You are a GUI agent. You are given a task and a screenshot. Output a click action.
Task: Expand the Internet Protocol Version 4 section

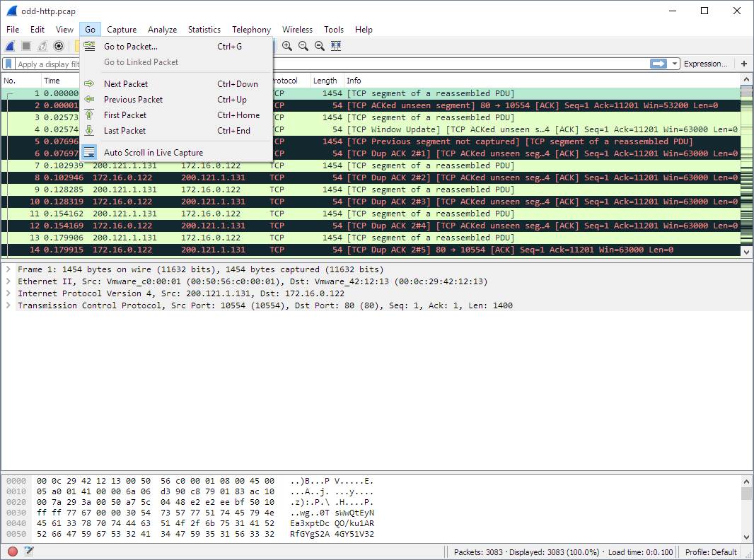(x=7, y=293)
